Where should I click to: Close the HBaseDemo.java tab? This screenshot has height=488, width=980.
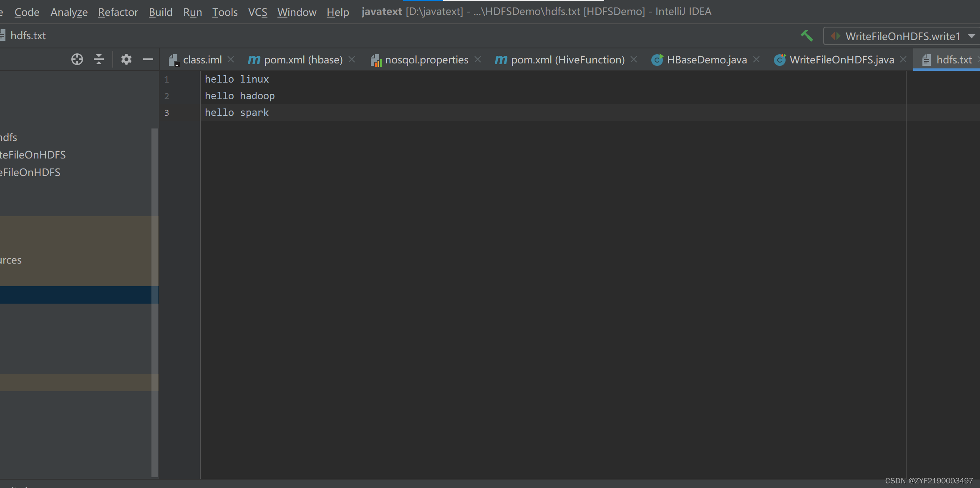point(756,60)
